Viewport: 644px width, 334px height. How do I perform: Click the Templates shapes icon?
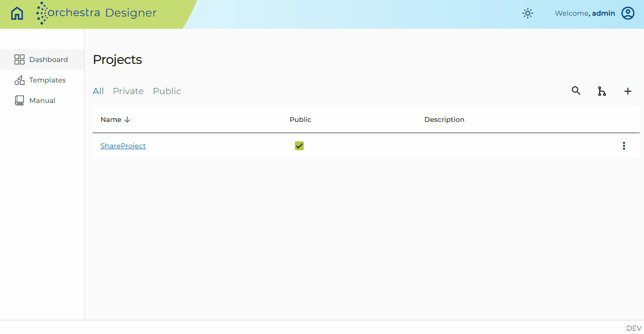(20, 80)
